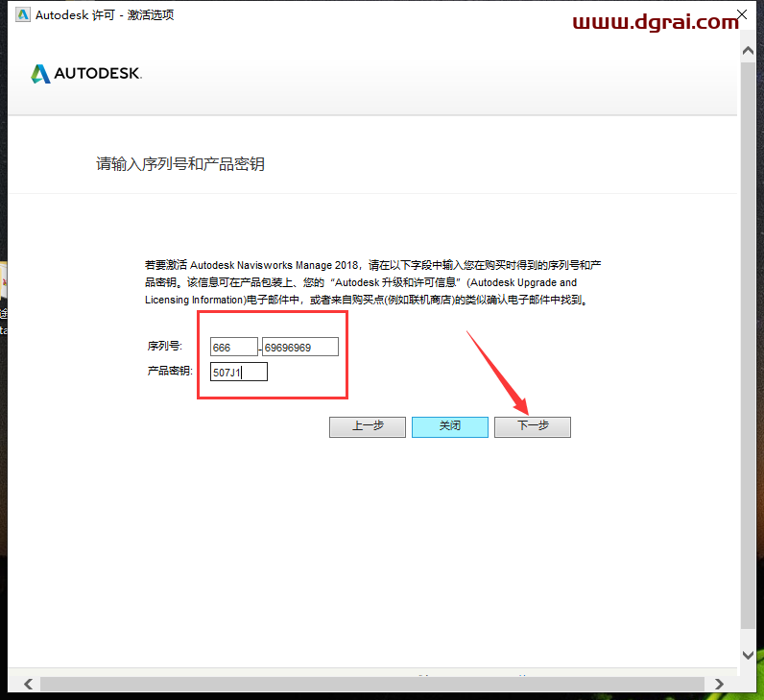Focus the serial number field 69696969
The width and height of the screenshot is (764, 700).
tap(300, 347)
